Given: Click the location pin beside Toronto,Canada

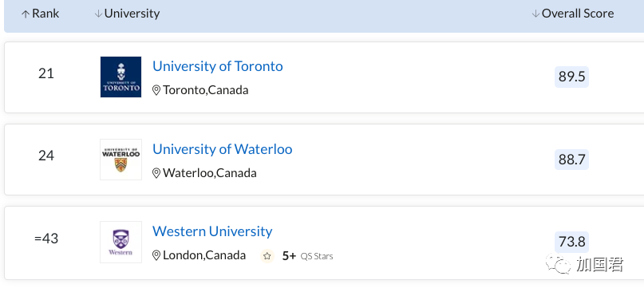Looking at the screenshot, I should coord(156,90).
